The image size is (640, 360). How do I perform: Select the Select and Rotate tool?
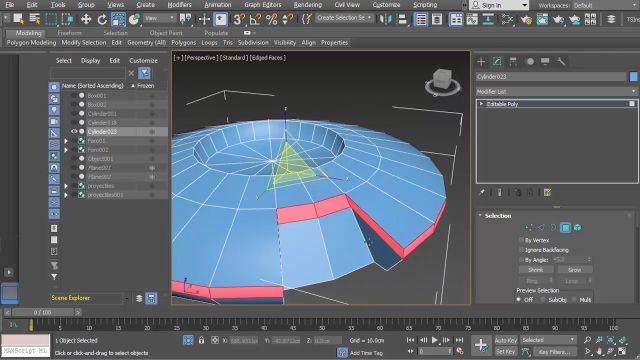click(x=102, y=19)
